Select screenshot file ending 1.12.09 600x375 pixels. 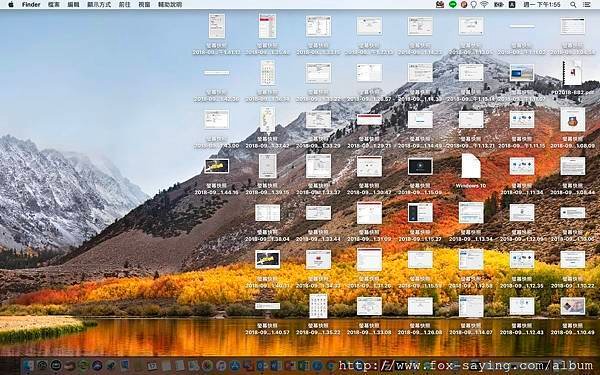pyautogui.click(x=522, y=213)
